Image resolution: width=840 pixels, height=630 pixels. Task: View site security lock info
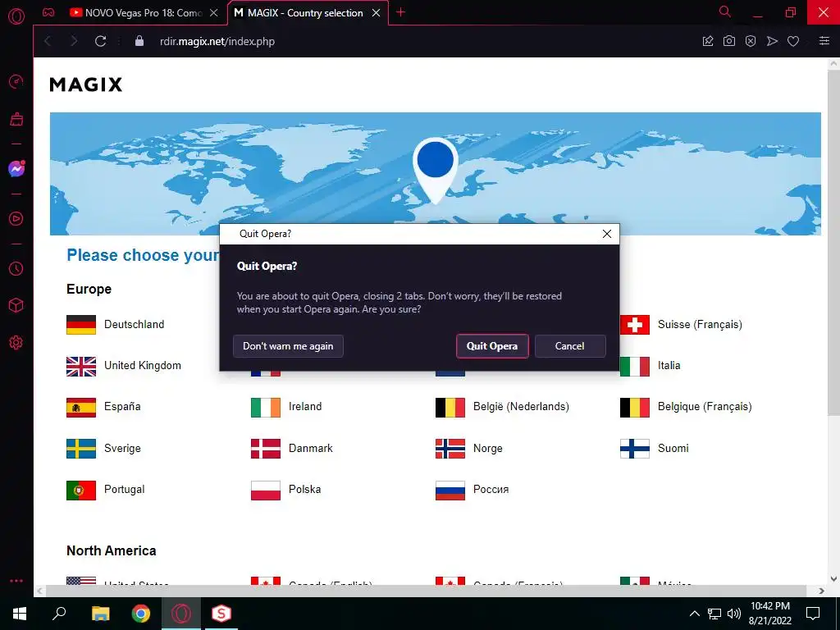coord(139,41)
